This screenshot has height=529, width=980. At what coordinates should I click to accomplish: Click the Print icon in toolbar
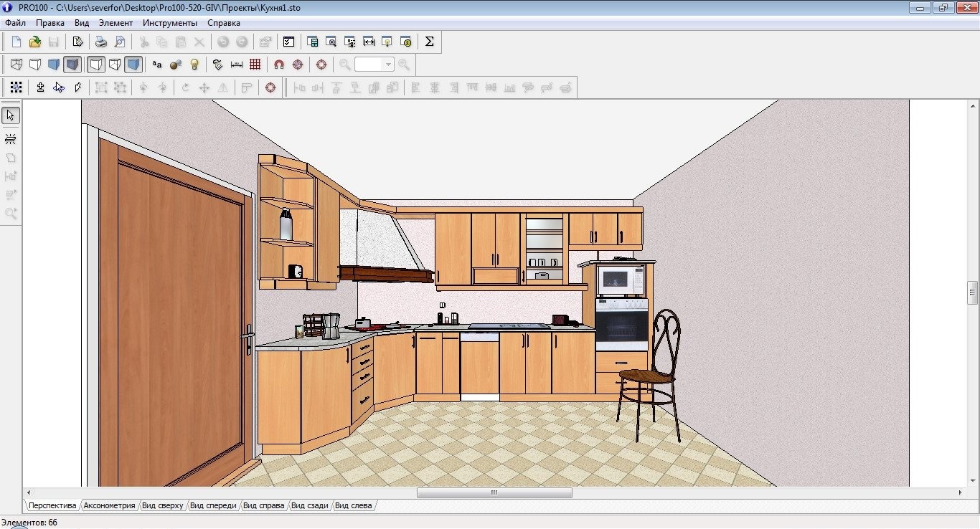click(x=102, y=42)
